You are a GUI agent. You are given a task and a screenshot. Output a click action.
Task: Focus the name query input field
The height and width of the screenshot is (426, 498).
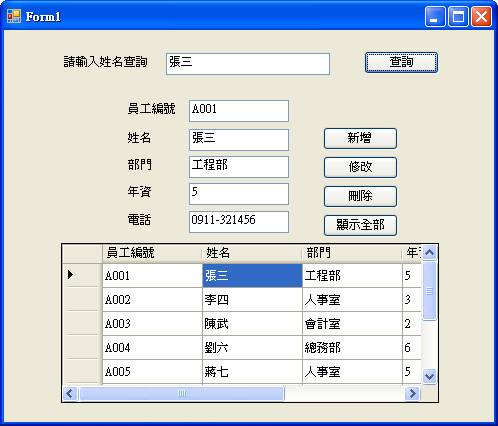point(248,64)
